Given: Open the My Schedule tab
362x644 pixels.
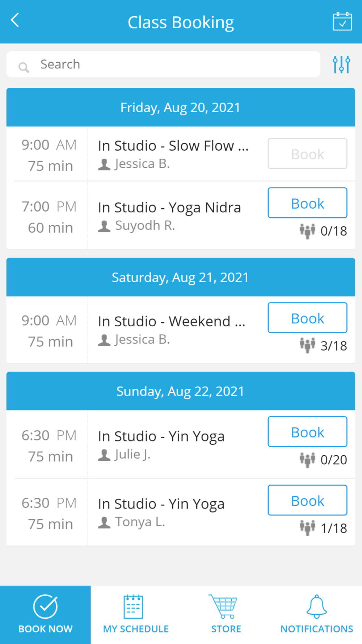Looking at the screenshot, I should point(136,614).
